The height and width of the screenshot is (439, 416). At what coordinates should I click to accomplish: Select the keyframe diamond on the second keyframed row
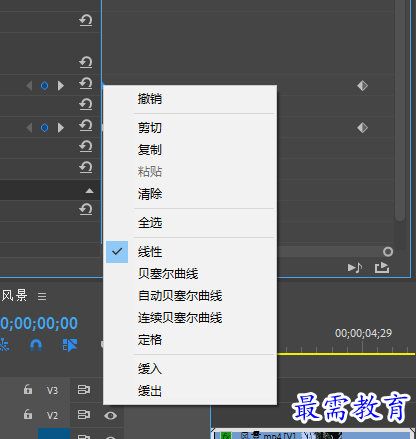362,128
